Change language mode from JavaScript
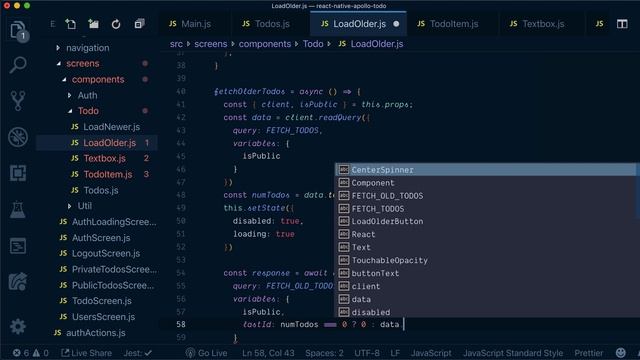 point(431,353)
